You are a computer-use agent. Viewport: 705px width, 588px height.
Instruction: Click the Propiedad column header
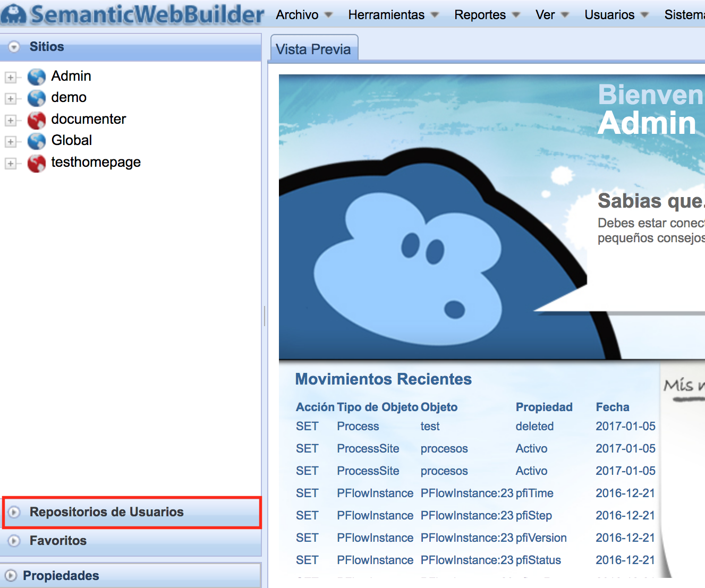pos(544,407)
